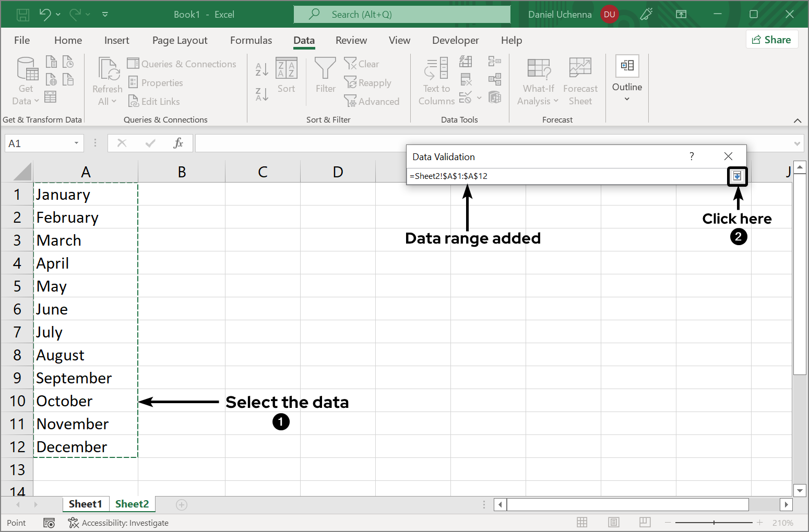Screen dimensions: 809x532
Task: Select the Sheet1 worksheet tab
Action: tap(86, 504)
